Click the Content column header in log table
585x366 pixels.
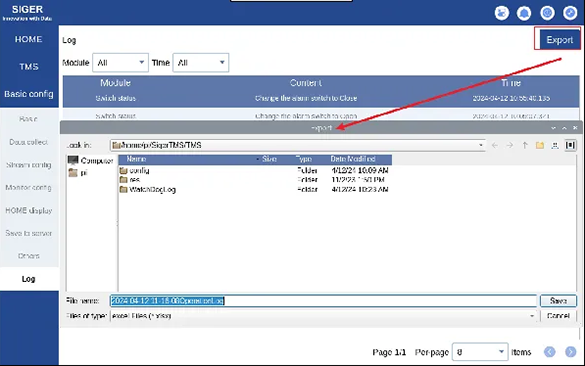306,83
